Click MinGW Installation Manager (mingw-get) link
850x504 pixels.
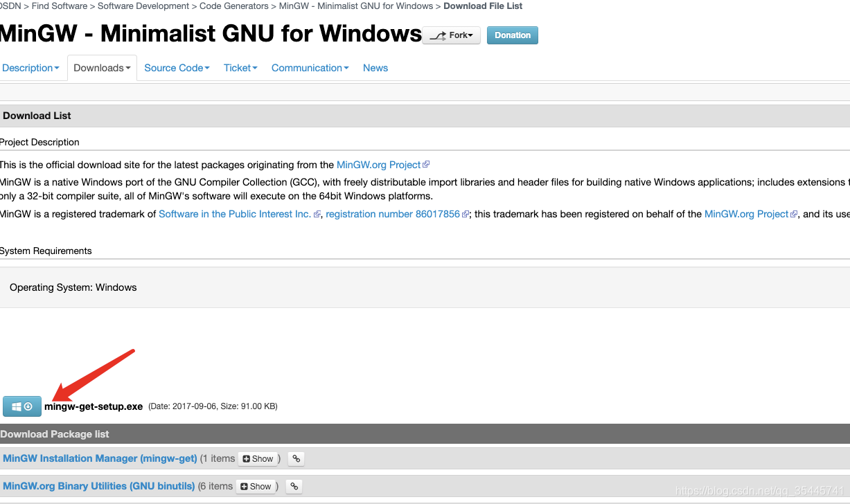[x=100, y=458]
